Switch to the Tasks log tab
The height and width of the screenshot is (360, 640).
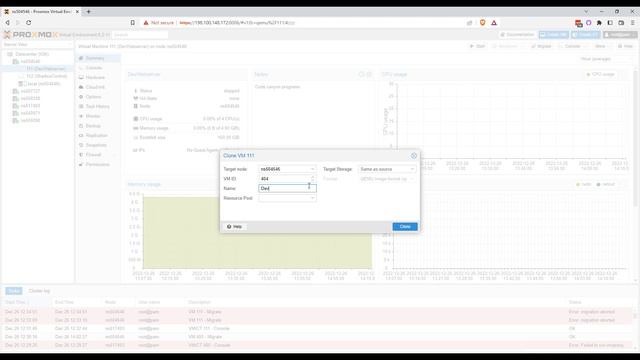point(14,291)
